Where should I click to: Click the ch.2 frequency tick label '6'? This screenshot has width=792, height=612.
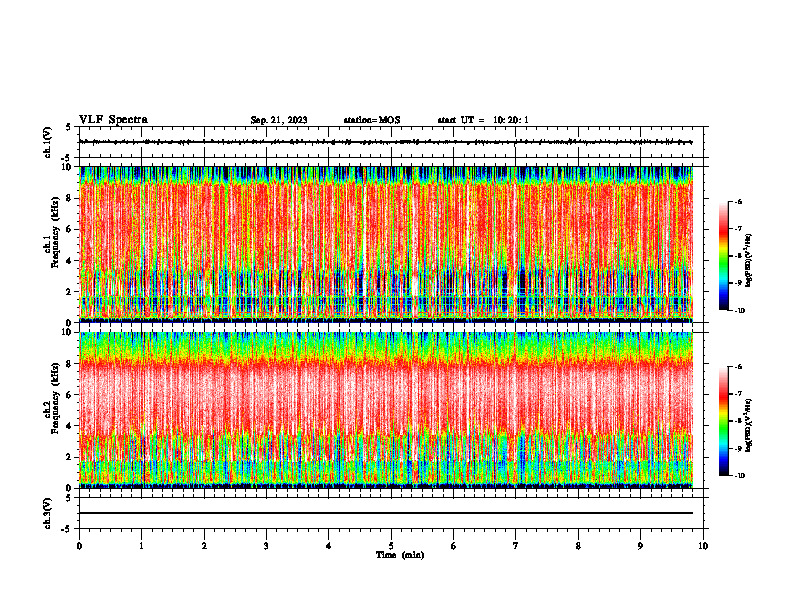click(x=70, y=395)
